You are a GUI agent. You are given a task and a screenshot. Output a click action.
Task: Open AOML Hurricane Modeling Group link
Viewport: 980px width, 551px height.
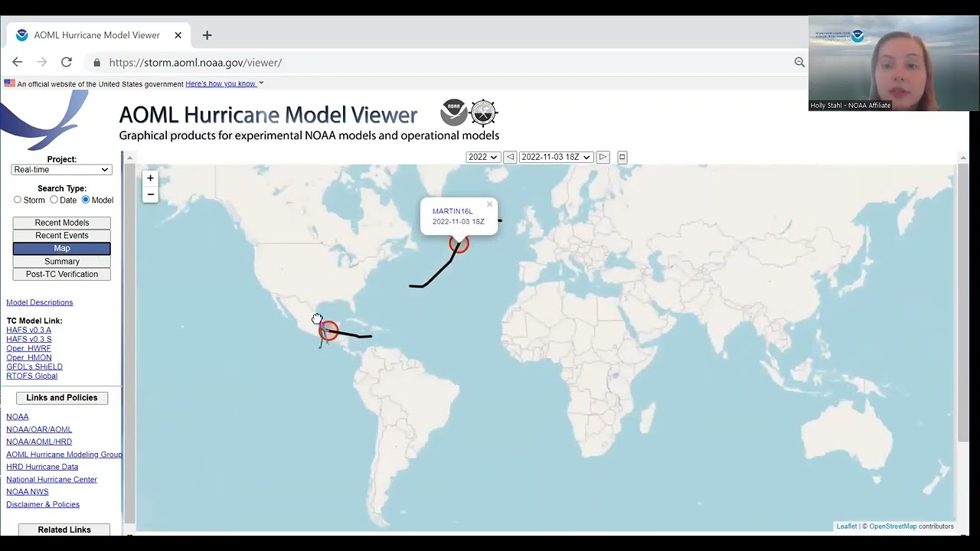click(x=64, y=455)
